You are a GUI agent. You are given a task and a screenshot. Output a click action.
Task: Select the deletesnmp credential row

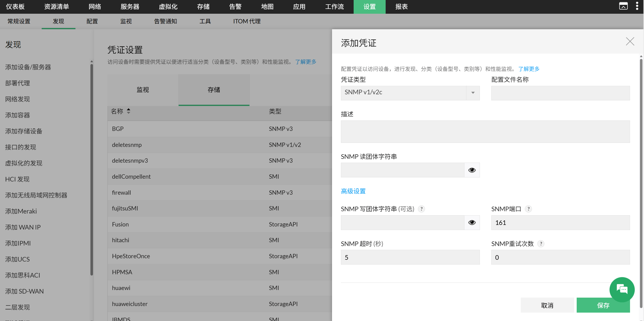pos(220,145)
